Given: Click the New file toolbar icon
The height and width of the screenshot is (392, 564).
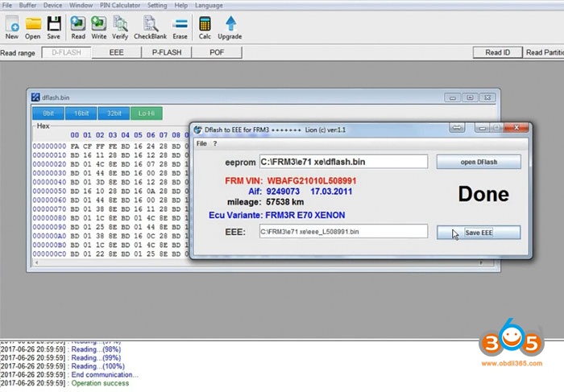Looking at the screenshot, I should tap(11, 26).
